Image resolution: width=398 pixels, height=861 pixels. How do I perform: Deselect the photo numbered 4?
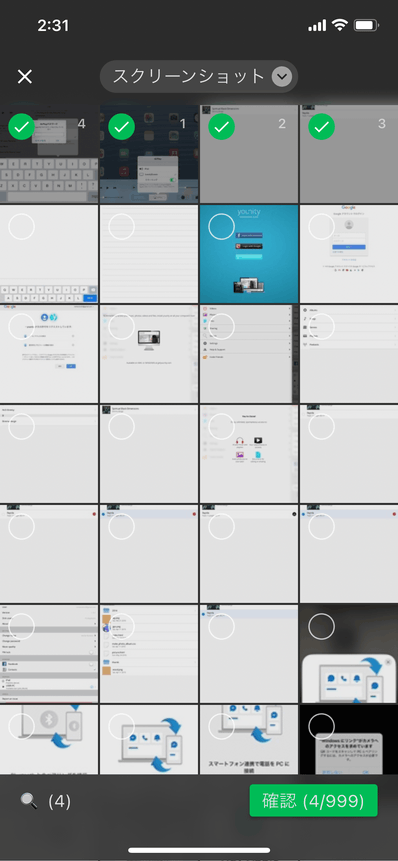point(21,127)
